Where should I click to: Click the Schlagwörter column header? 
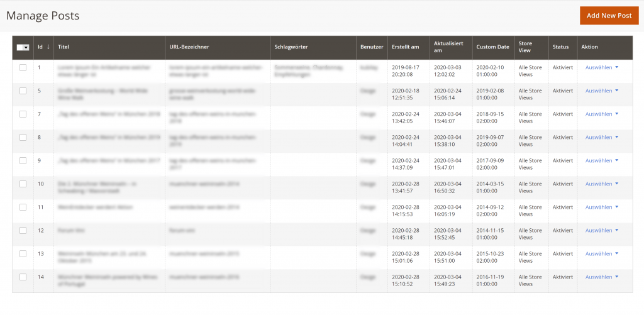[313, 47]
